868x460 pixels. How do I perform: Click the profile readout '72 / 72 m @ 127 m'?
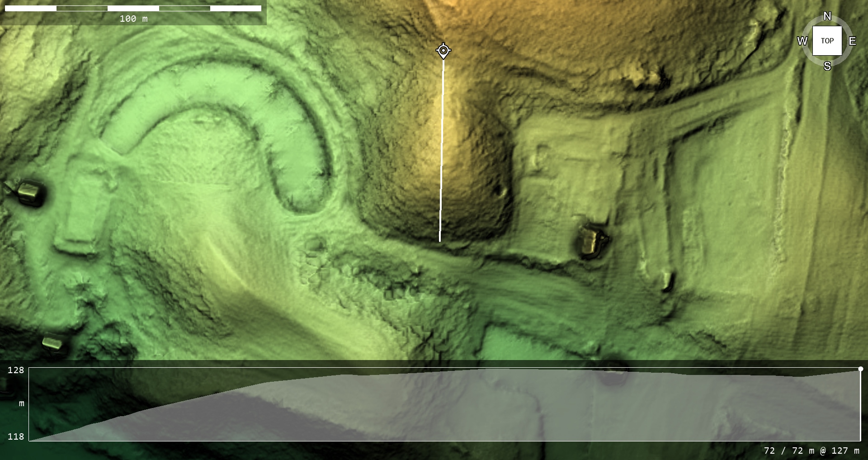811,451
